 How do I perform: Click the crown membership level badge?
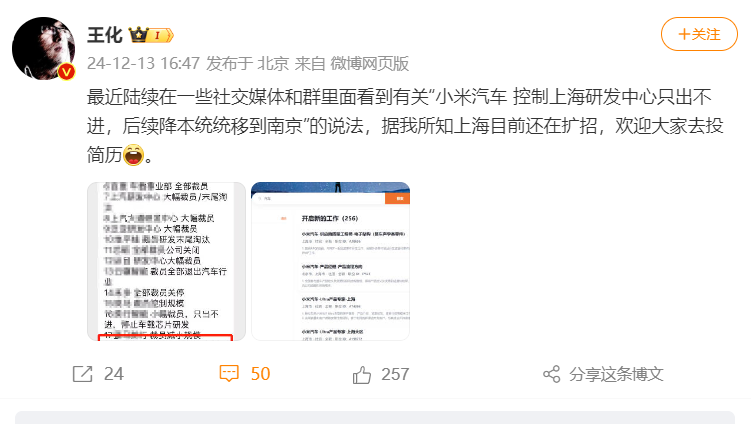tap(151, 35)
